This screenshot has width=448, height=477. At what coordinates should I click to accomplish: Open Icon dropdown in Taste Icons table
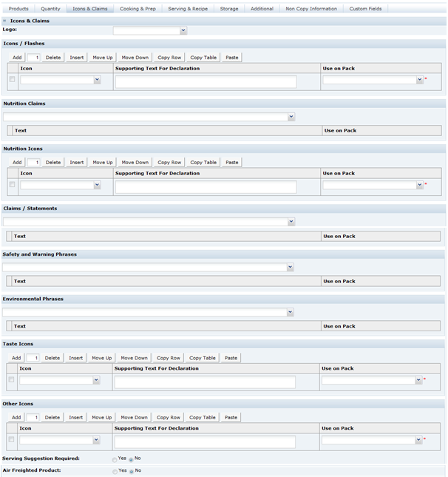click(96, 380)
